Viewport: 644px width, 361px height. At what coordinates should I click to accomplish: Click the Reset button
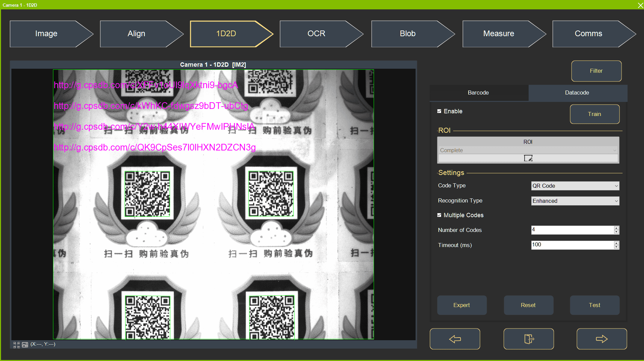click(x=529, y=305)
